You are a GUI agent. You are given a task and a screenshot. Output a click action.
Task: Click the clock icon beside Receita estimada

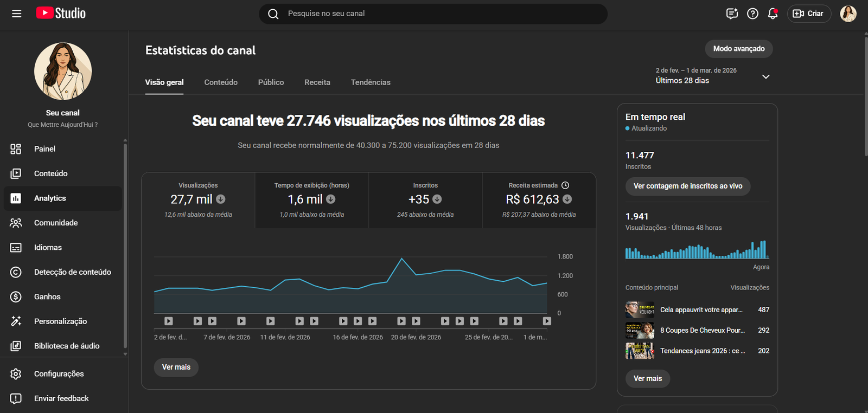click(x=565, y=185)
